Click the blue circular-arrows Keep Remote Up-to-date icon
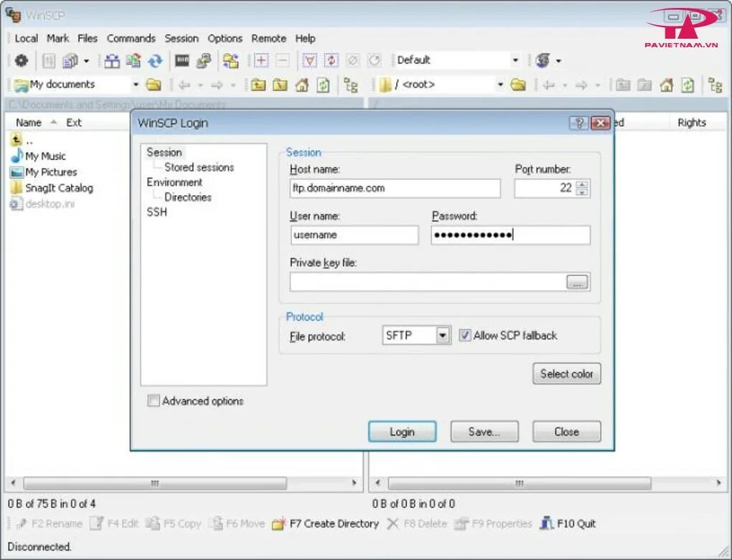732x560 pixels. click(156, 61)
